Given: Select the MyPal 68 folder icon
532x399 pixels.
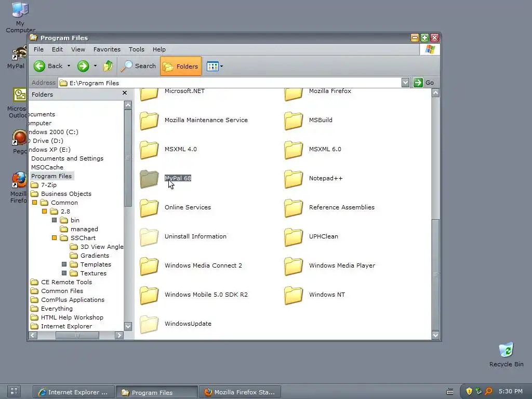Looking at the screenshot, I should pos(149,179).
